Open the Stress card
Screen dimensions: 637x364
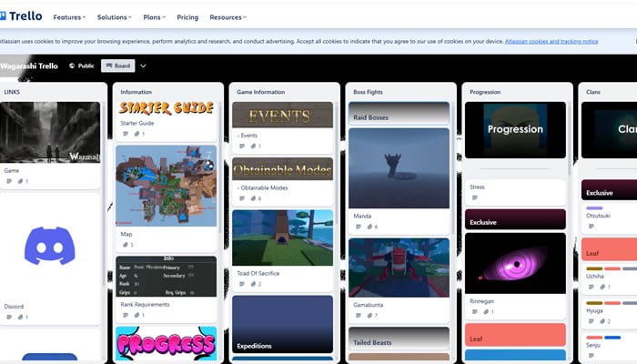pos(515,192)
